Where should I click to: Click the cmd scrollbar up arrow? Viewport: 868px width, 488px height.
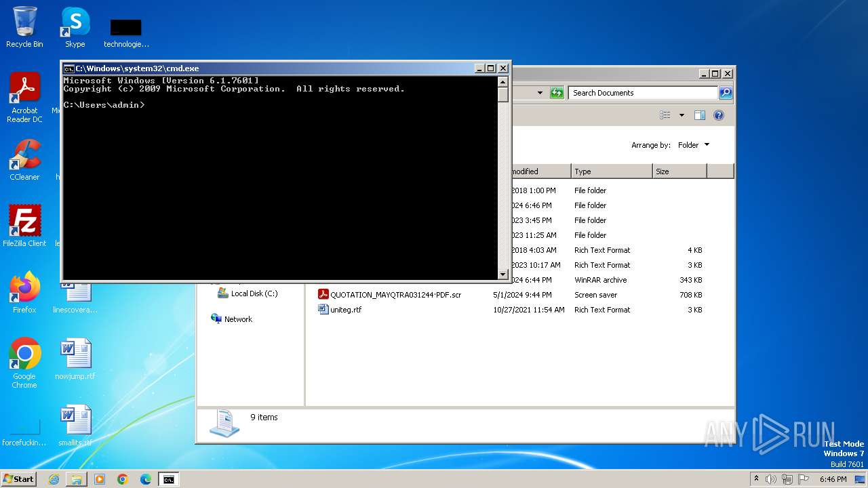point(503,81)
